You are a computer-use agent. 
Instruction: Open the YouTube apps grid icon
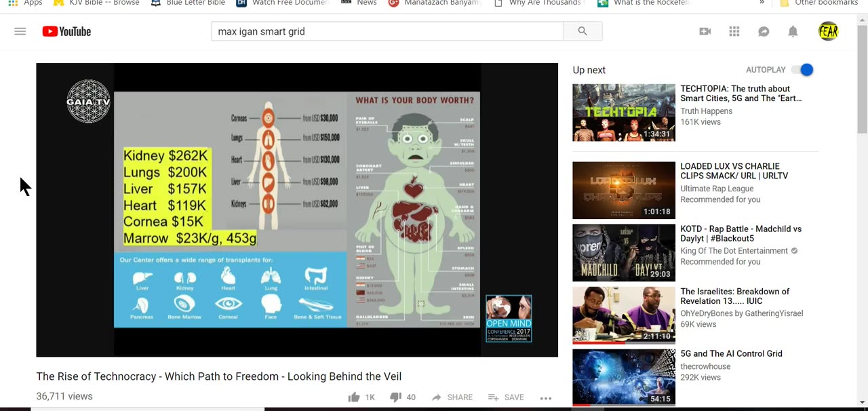[x=734, y=31]
